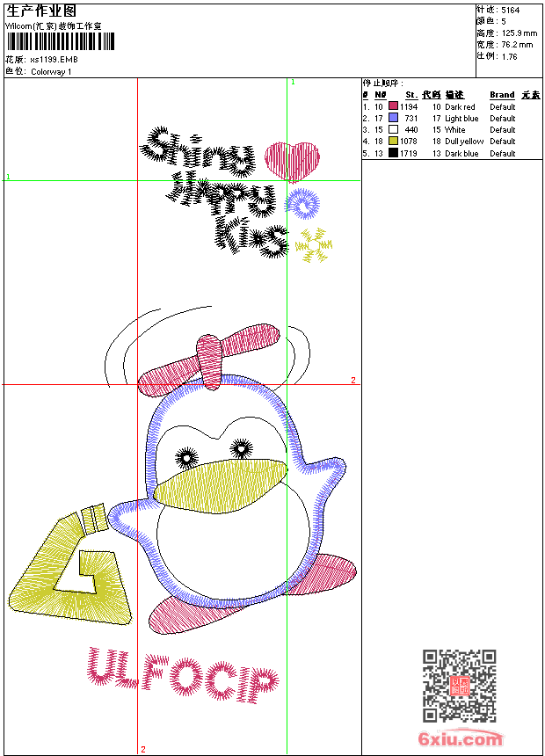The width and height of the screenshot is (545, 756).
Task: Click the 'Colorway 1' label
Action: point(51,72)
